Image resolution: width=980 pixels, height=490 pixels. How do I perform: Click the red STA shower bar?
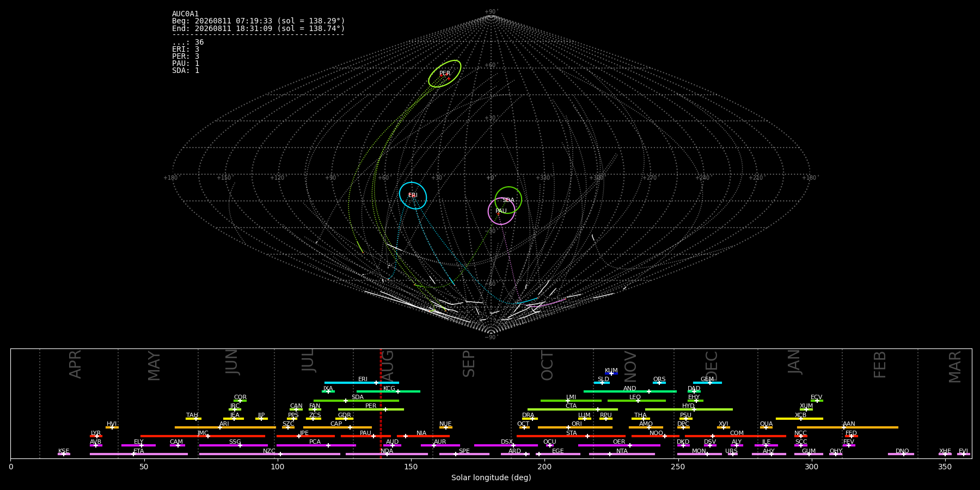pyautogui.click(x=571, y=436)
